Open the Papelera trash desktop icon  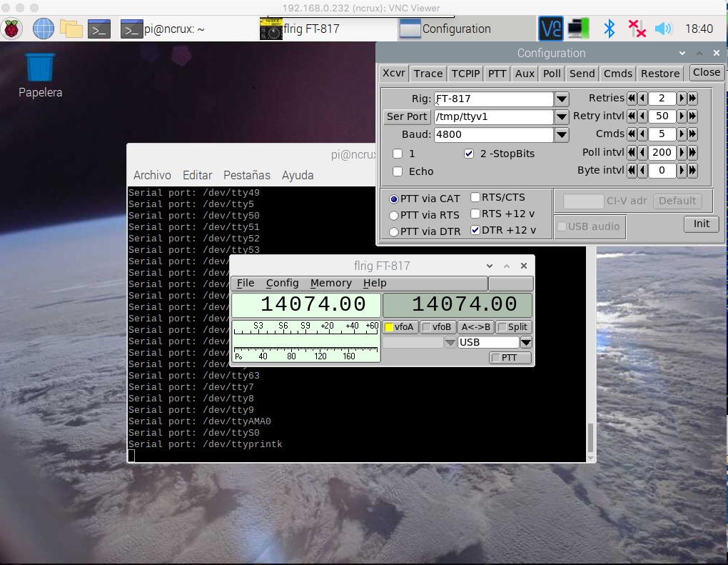(x=40, y=75)
